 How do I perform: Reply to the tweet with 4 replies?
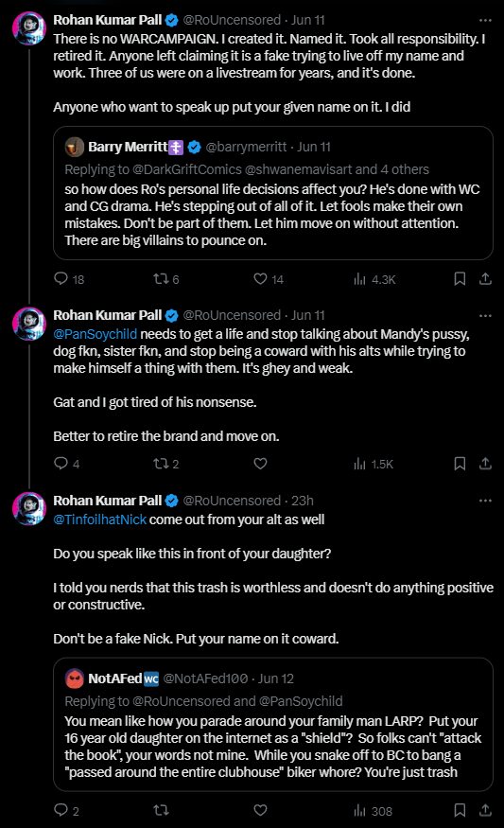pos(67,464)
